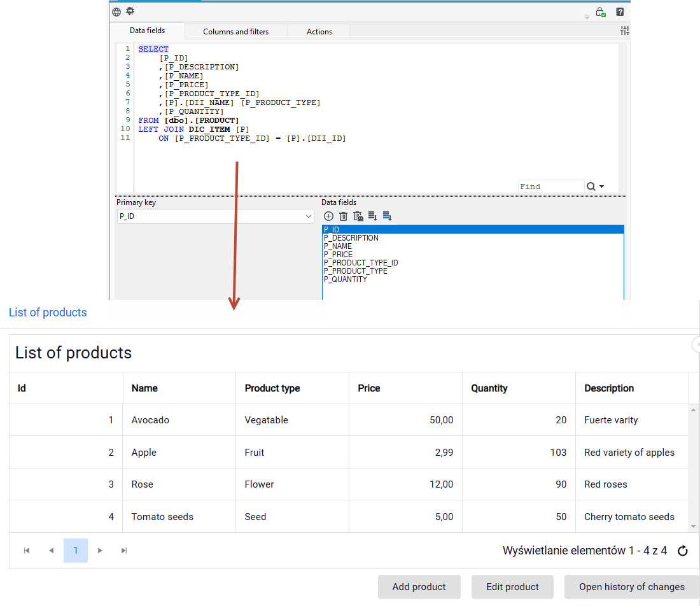Click the magnifier search icon next to Find
The image size is (700, 606).
click(x=591, y=187)
